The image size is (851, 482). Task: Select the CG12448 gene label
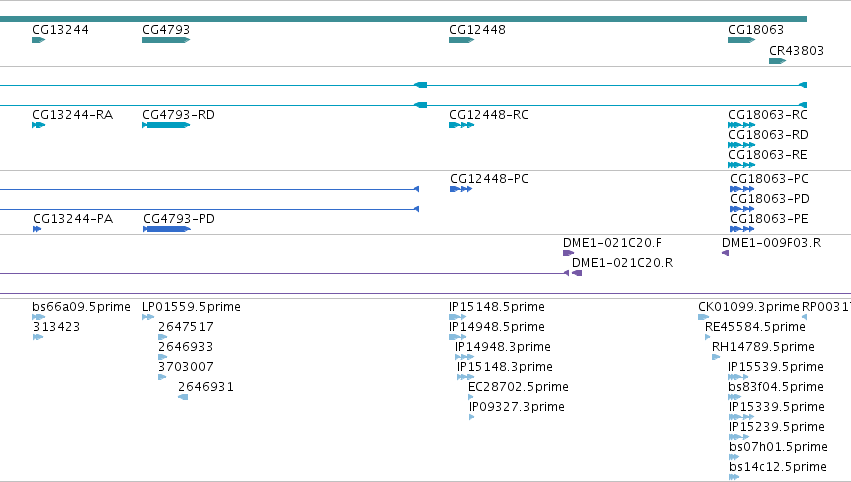point(478,30)
